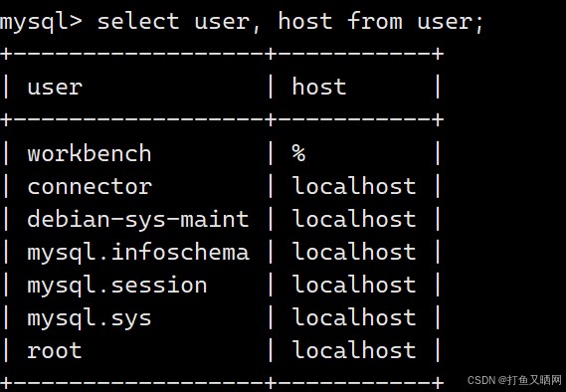Screen dimensions: 566x392
Task: Click the 'select' keyword in the query
Action: click(138, 21)
